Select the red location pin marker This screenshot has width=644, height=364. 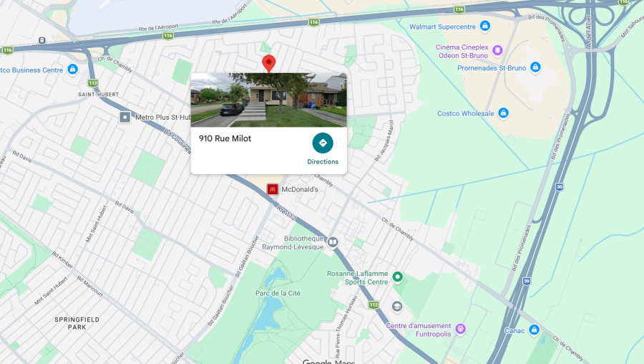268,63
